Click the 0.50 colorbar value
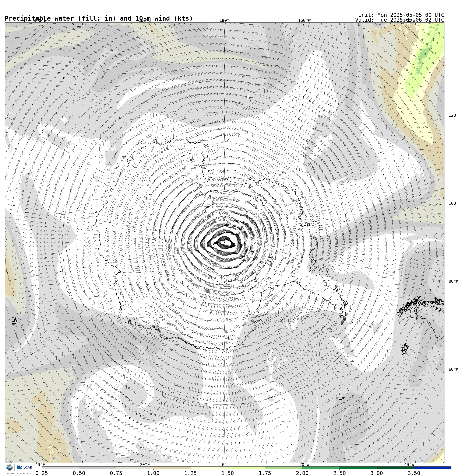This screenshot has width=458, height=476. (79, 473)
